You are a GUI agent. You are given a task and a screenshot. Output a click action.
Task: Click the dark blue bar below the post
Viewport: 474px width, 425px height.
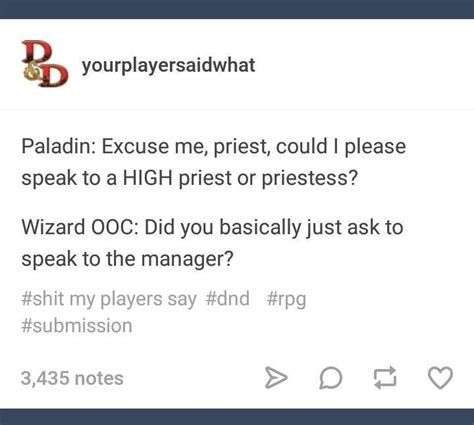click(x=237, y=417)
